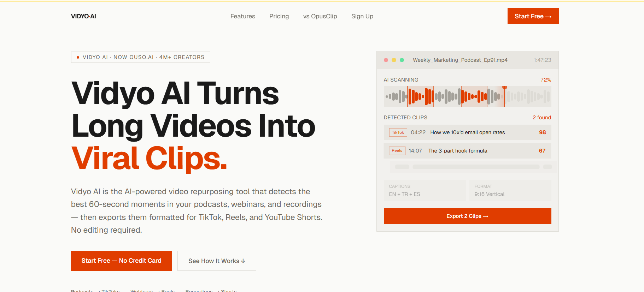Click the 72% scanning progress value
The image size is (644, 292).
546,80
